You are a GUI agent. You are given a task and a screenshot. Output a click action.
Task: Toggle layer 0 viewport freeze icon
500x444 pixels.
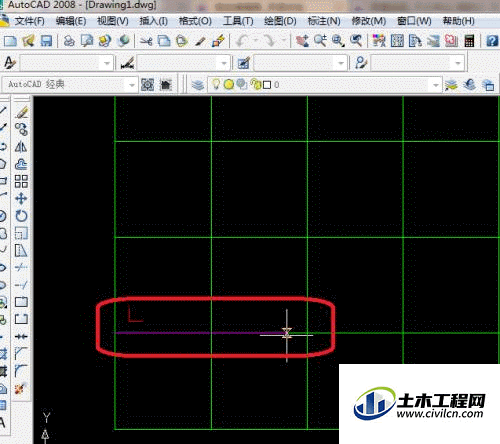(x=242, y=85)
